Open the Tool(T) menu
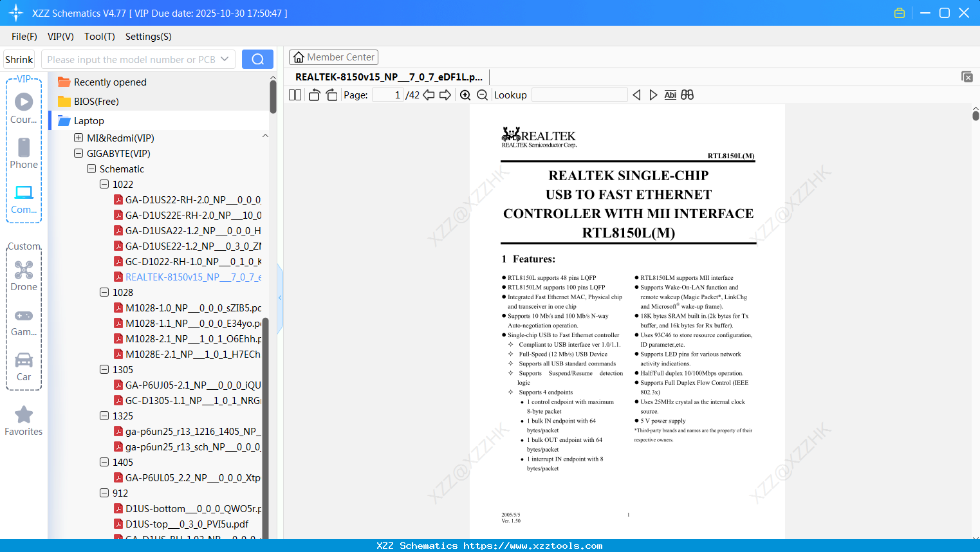The image size is (980, 552). pyautogui.click(x=100, y=37)
